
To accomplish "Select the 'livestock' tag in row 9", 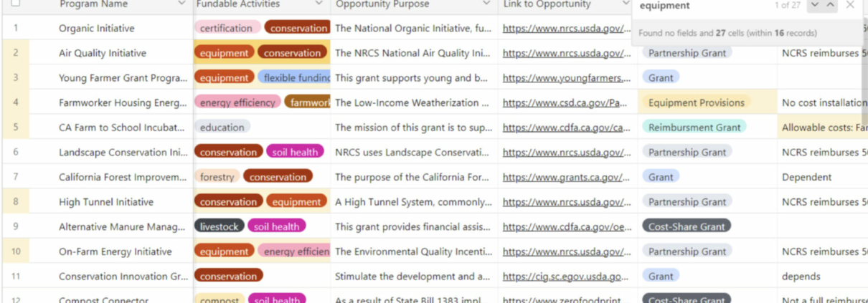I will (219, 227).
